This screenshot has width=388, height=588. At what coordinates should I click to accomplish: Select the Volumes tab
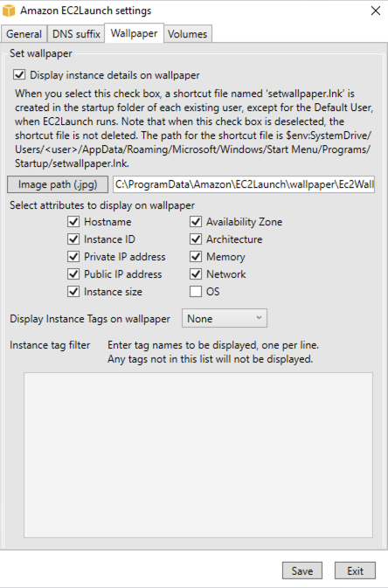click(187, 34)
